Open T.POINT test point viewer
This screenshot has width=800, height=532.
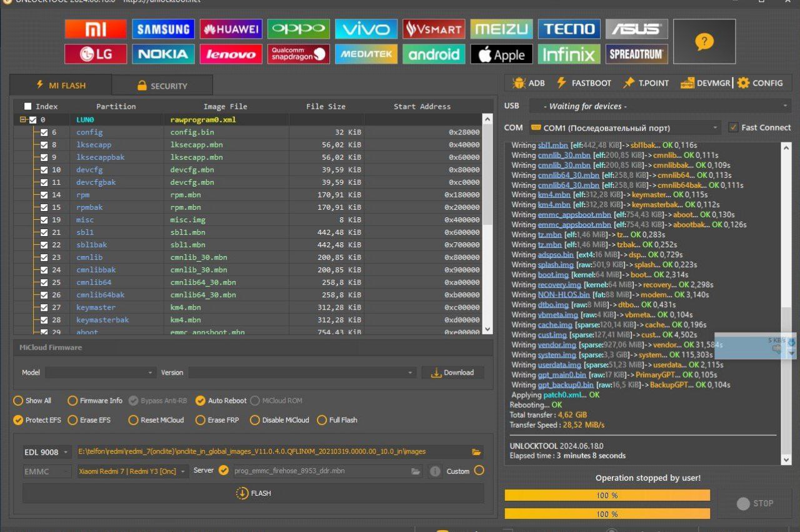[x=646, y=82]
